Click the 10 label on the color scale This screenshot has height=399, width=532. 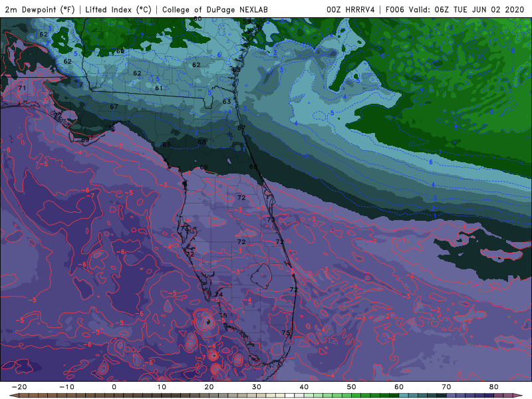162,387
